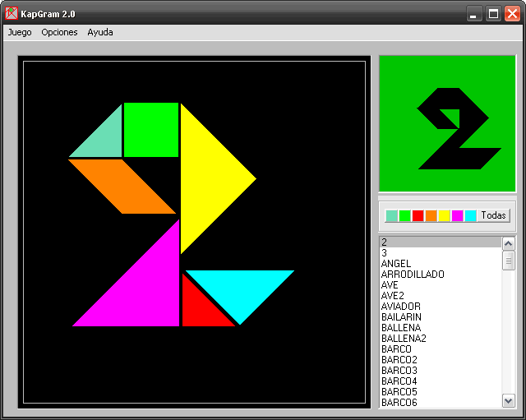The image size is (526, 420).
Task: Select BARCO4 in the figure list
Action: click(441, 381)
